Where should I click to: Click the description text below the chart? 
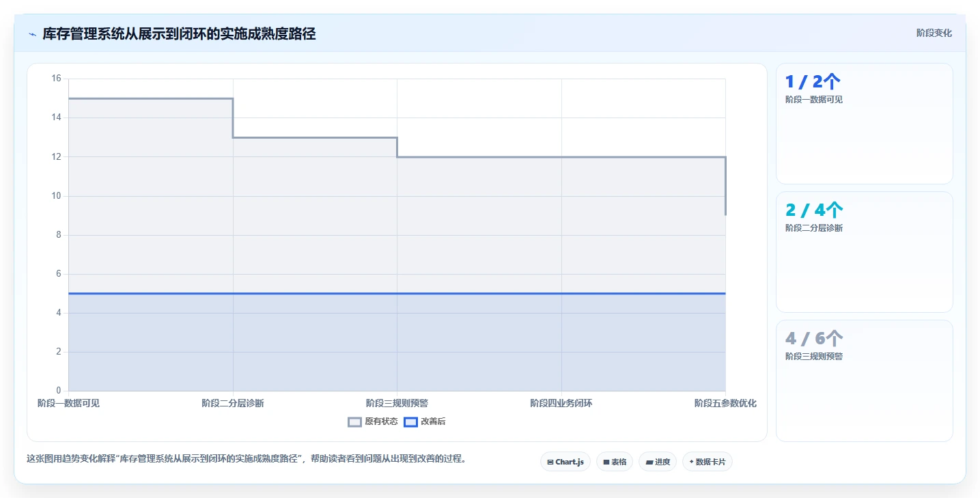[248, 459]
